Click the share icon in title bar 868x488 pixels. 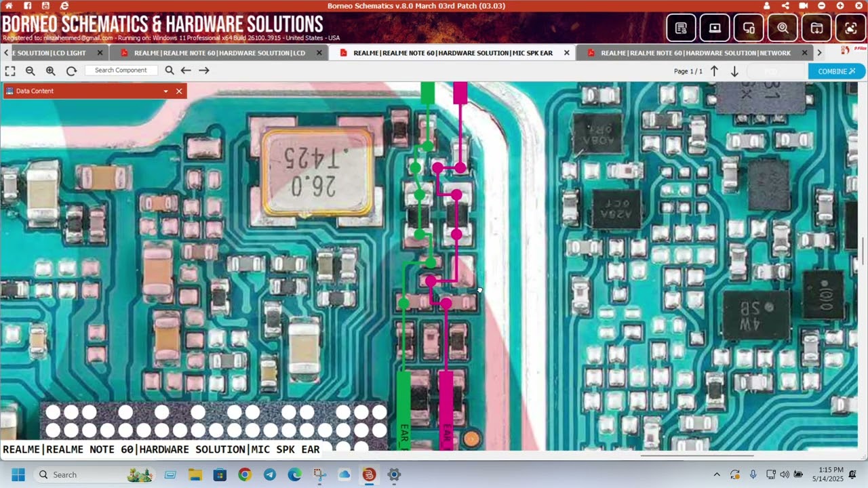785,5
